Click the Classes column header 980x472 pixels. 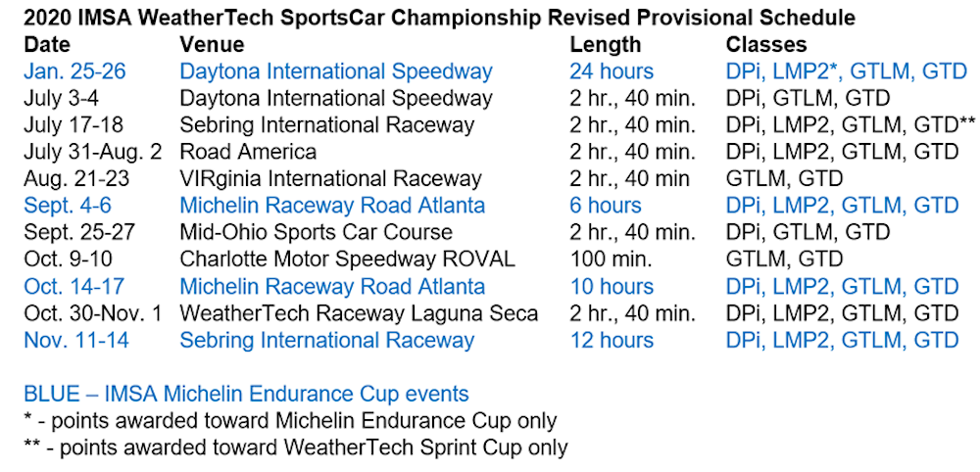click(x=766, y=44)
